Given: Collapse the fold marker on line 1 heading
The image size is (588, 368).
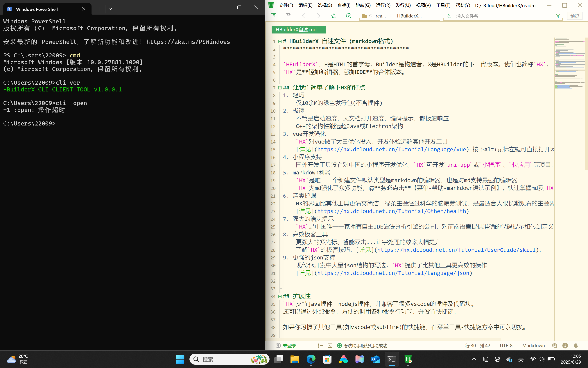Looking at the screenshot, I should (280, 41).
